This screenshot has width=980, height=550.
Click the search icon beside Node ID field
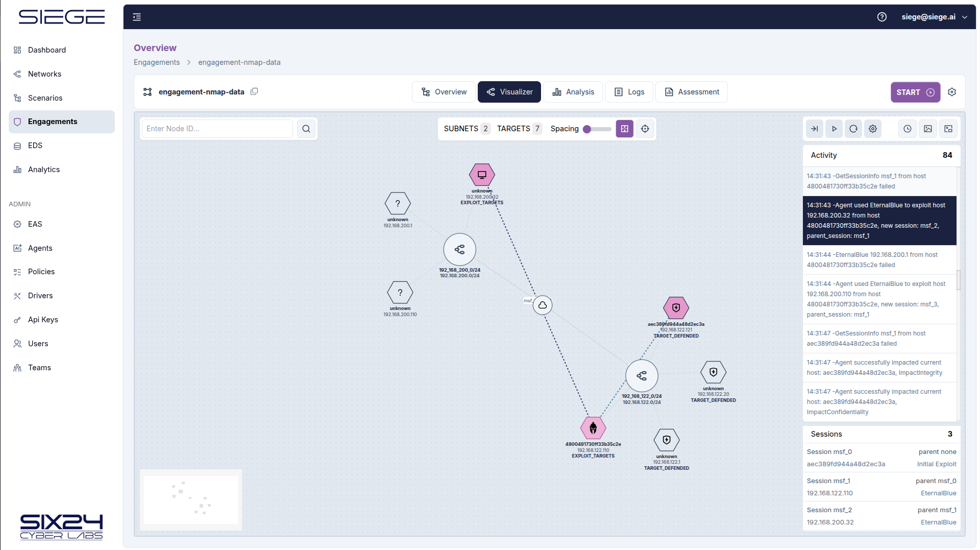pyautogui.click(x=306, y=129)
